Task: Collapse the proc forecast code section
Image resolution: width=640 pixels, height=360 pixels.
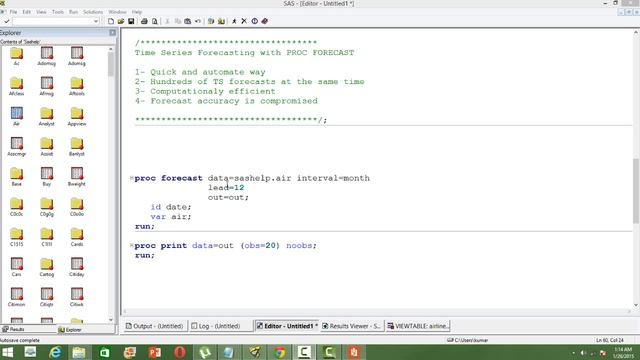Action: (131, 178)
